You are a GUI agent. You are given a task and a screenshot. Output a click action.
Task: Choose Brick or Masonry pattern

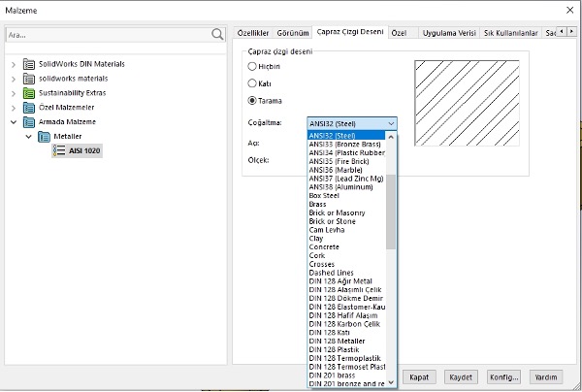[x=346, y=212]
